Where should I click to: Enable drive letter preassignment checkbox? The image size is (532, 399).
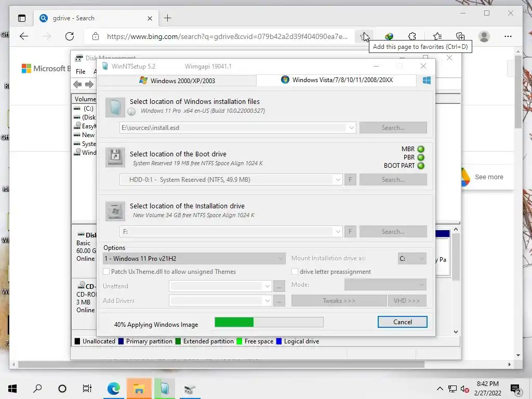295,271
